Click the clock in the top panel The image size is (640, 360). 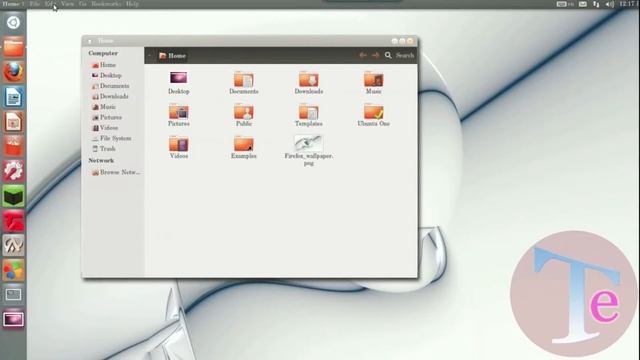click(x=628, y=4)
